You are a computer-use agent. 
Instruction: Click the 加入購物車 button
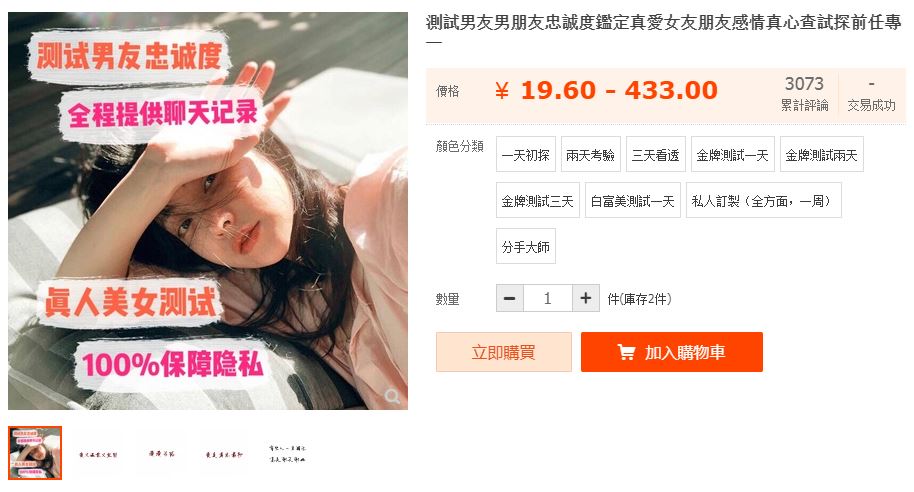pyautogui.click(x=672, y=352)
